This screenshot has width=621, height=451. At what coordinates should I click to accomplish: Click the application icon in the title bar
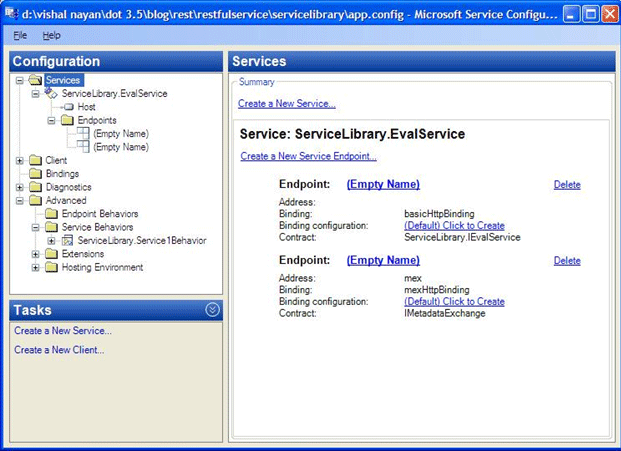pyautogui.click(x=10, y=14)
